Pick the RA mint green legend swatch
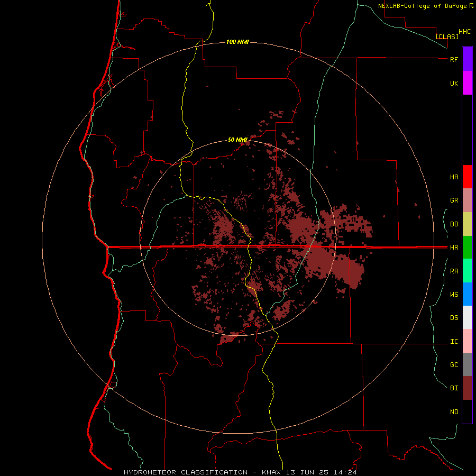Image resolution: width=476 pixels, height=476 pixels. (467, 271)
